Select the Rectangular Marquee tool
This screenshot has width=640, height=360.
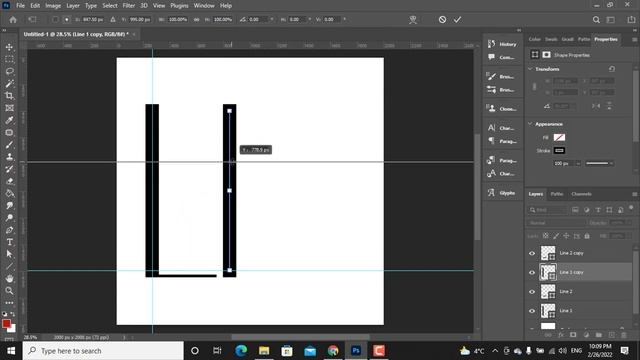tap(9, 59)
